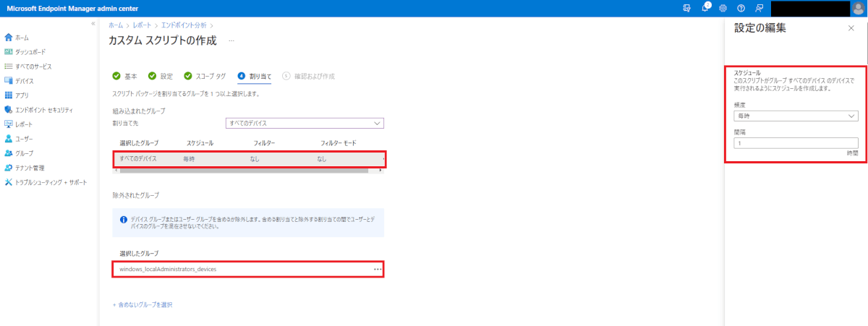Switch to the スコープ タグ step
Viewport: 868px width, 326px height.
205,76
